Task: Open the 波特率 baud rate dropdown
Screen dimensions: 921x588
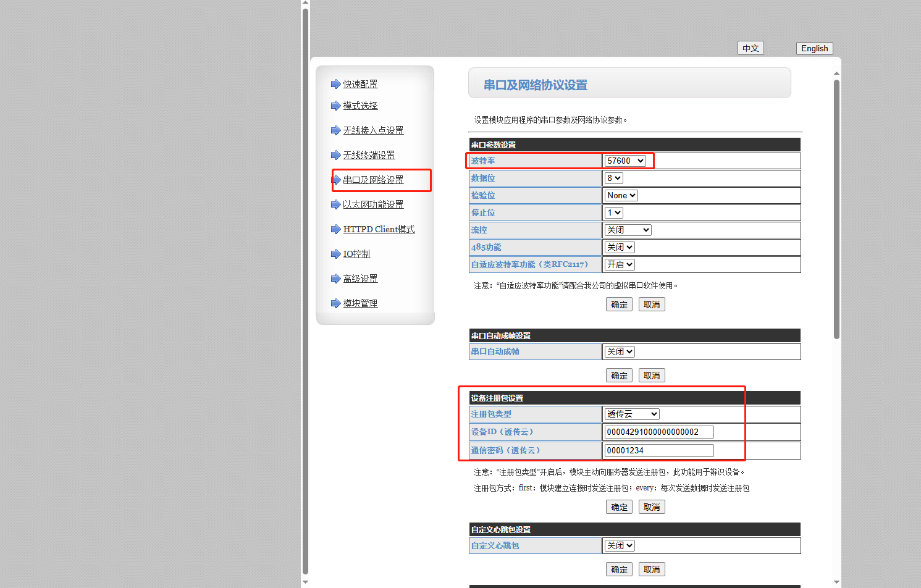Action: (625, 161)
